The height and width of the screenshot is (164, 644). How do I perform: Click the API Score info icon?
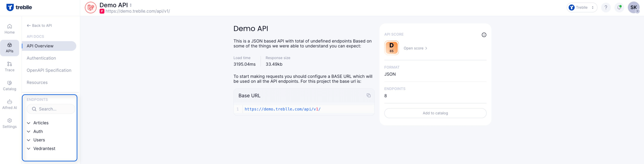click(x=484, y=35)
